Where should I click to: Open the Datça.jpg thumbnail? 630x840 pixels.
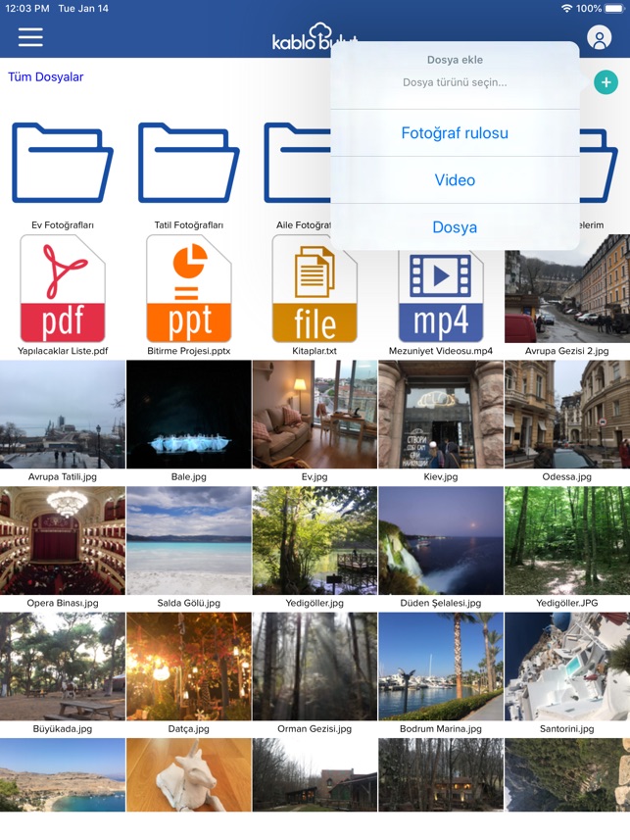coord(188,667)
